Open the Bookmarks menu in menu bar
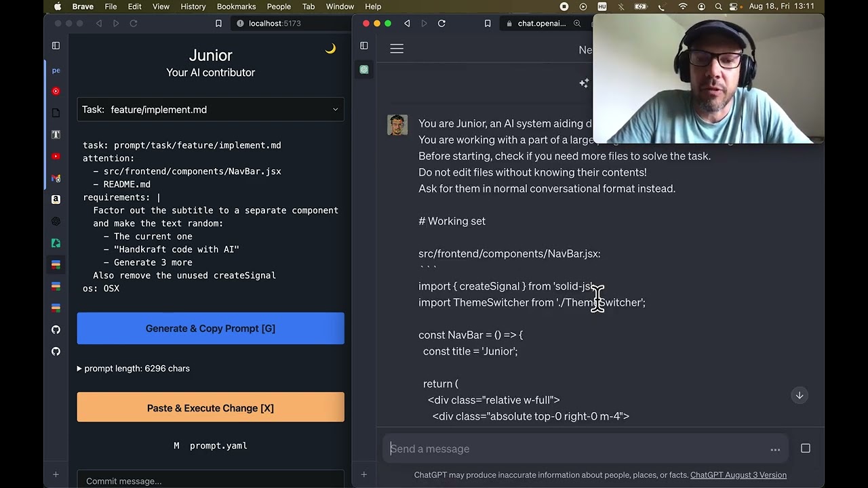 coord(236,6)
